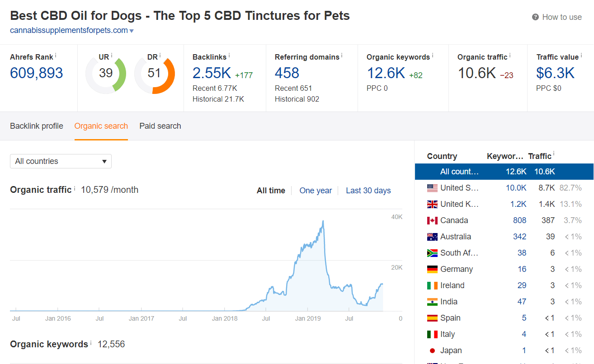Expand the cannabissupplementsforpets.com URL dropdown arrow

pos(132,31)
